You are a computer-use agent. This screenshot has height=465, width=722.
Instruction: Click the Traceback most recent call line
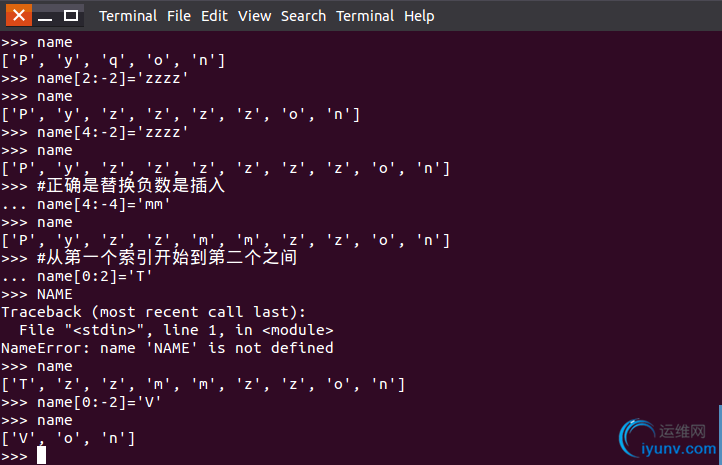(x=153, y=312)
